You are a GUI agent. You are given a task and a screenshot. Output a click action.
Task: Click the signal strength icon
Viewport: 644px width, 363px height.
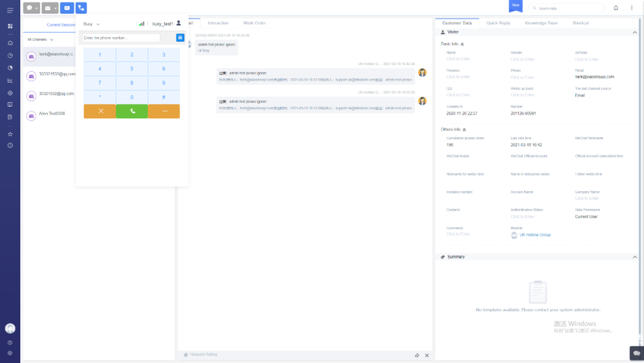point(141,24)
